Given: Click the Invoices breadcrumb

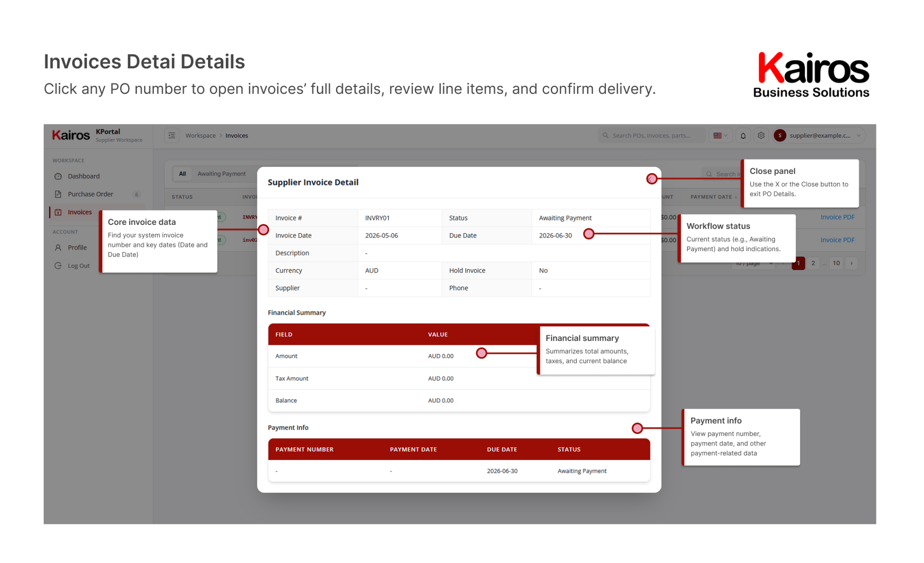Looking at the screenshot, I should 237,136.
